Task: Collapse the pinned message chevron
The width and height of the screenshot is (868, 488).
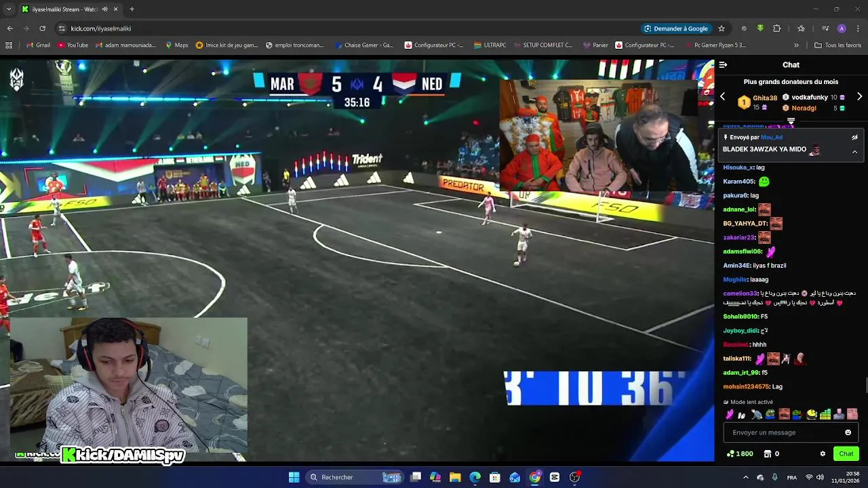Action: tap(854, 152)
